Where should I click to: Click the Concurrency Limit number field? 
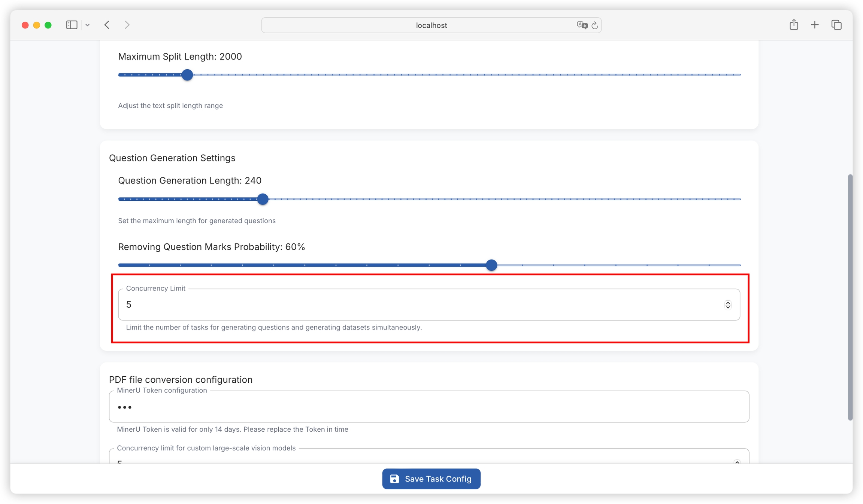click(x=412, y=304)
